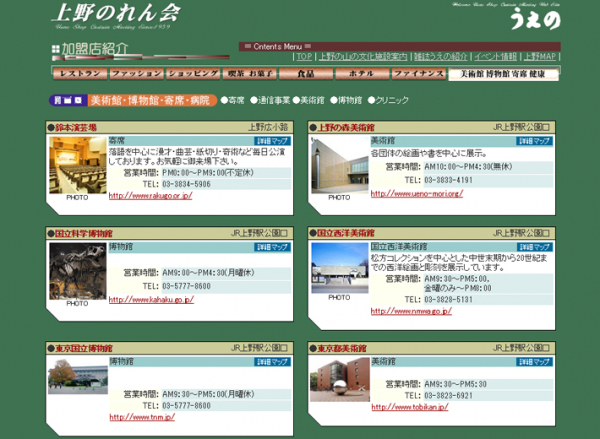
Task: Click the Contents Menu header bar
Action: tap(400, 47)
